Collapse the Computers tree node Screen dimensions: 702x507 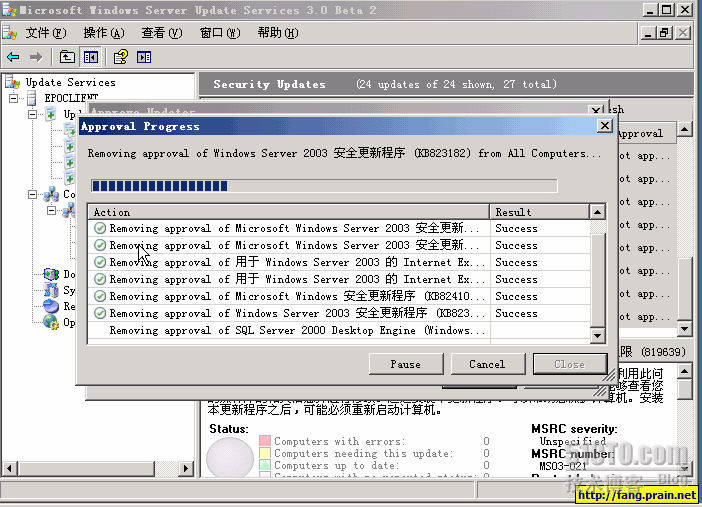coord(32,194)
